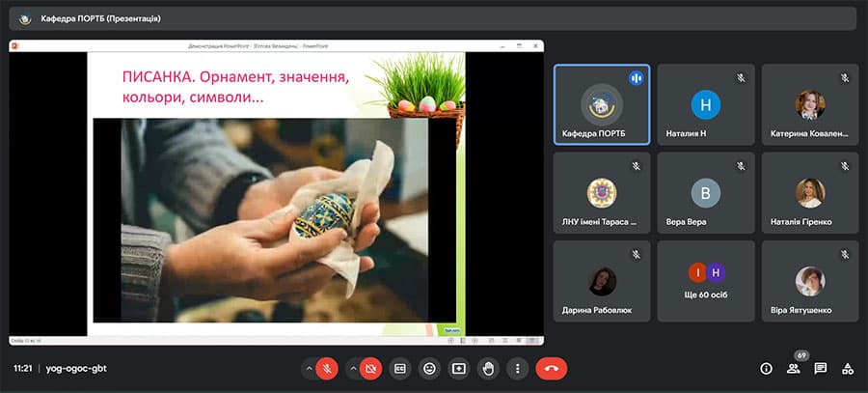Click Дарина Рабовлюк profile avatar

[x=602, y=281]
